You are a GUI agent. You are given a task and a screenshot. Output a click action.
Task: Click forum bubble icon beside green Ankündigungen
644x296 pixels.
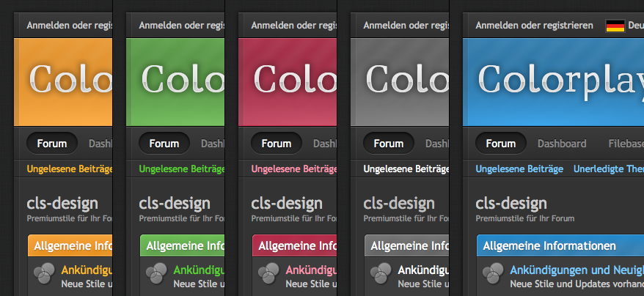click(x=155, y=273)
